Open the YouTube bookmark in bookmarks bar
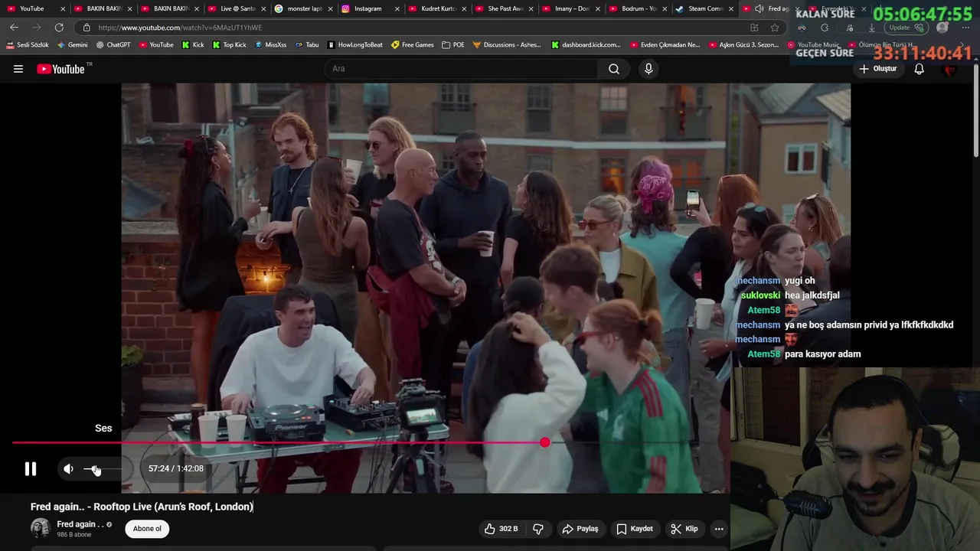 click(155, 45)
